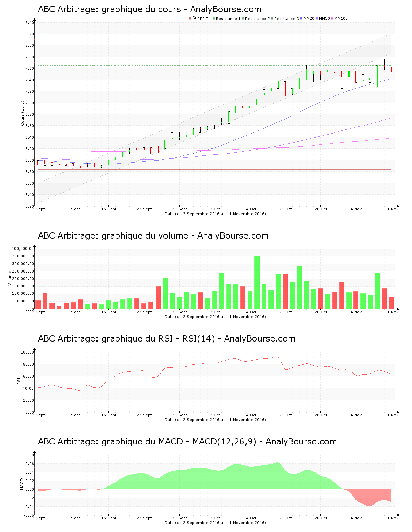This screenshot has height=532, width=412.
Task: Click the 'RSI' vertical axis label
Action: [x=19, y=381]
